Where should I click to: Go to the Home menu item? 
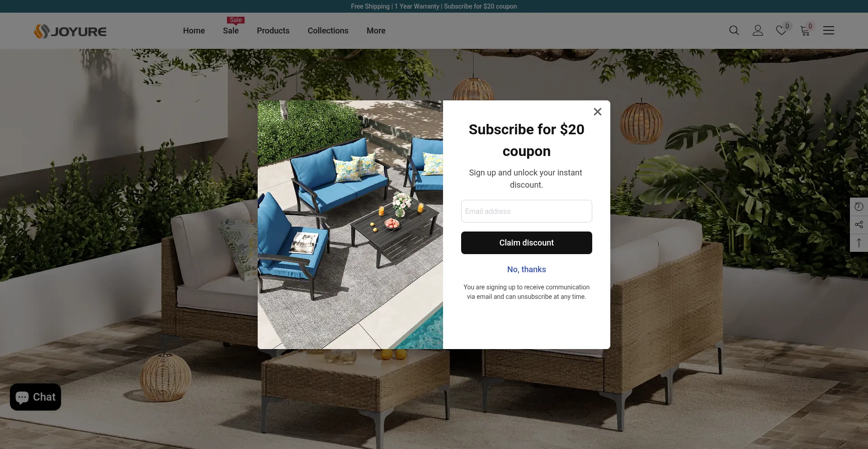pyautogui.click(x=194, y=31)
